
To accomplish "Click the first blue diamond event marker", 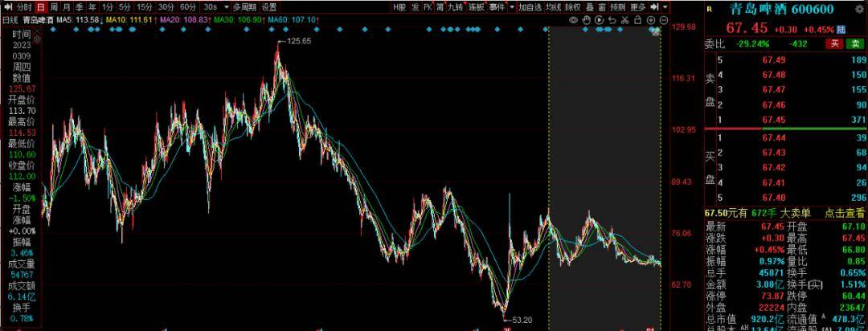I will [x=52, y=30].
